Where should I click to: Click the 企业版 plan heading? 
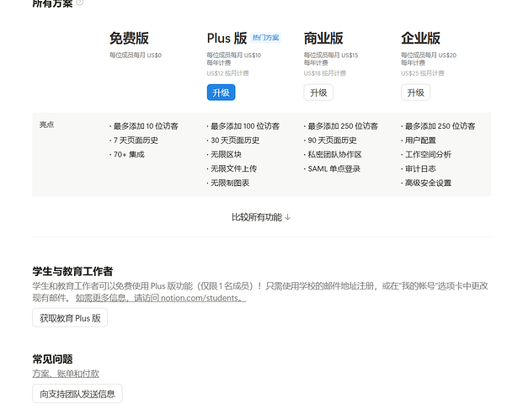[x=420, y=38]
